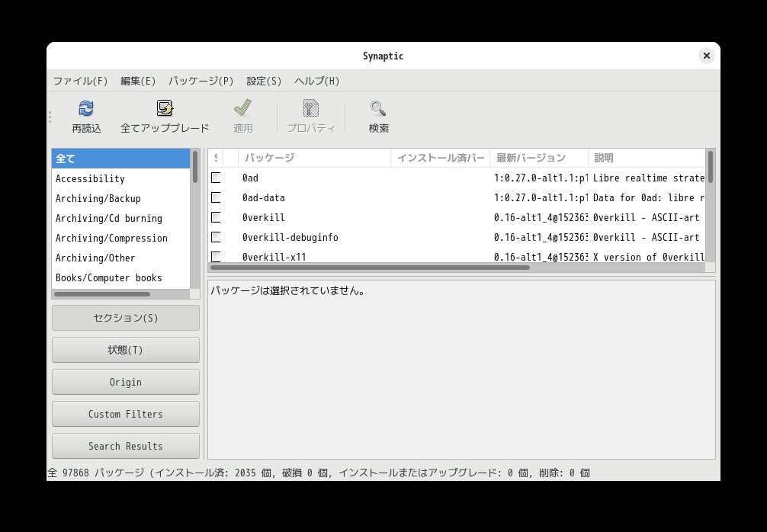Select Archiving/Cd burning section
This screenshot has width=767, height=532.
click(120, 218)
